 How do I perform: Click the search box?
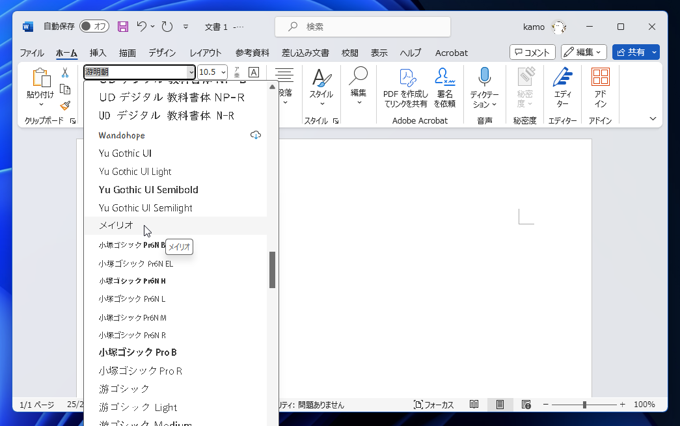coord(363,27)
